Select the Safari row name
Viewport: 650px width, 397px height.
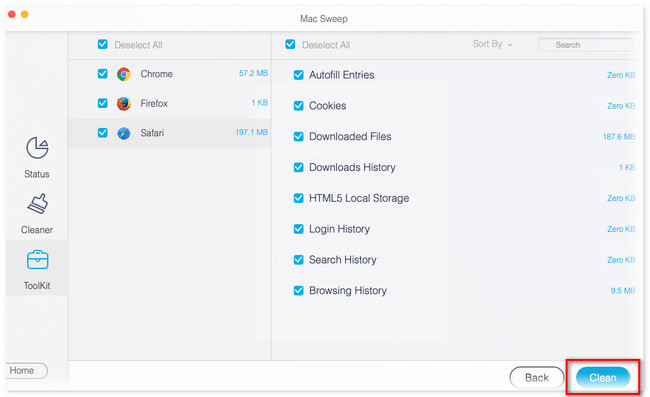pos(152,133)
